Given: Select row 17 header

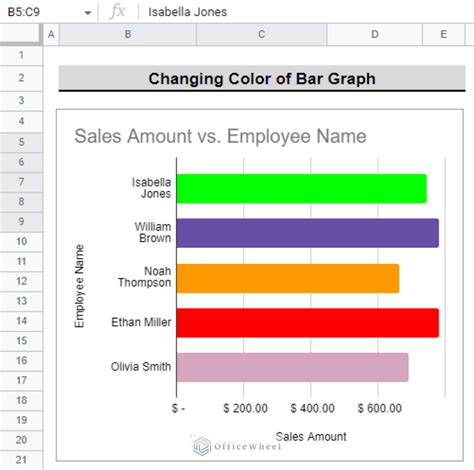Looking at the screenshot, I should 21,380.
